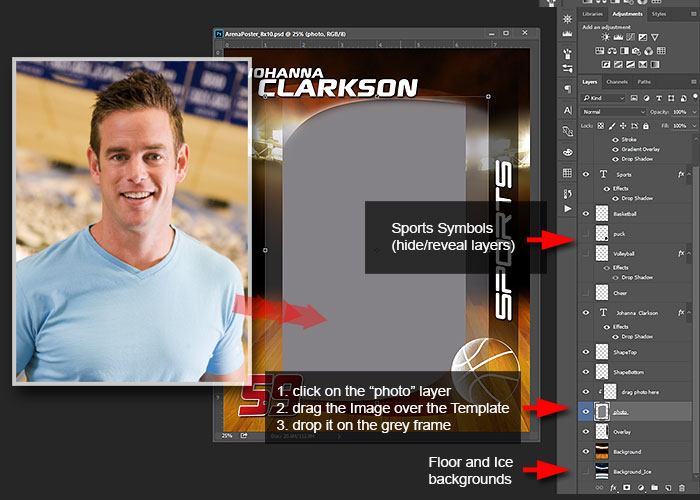Add a Selective Color adjustment
The width and height of the screenshot is (700, 500).
pos(642,65)
